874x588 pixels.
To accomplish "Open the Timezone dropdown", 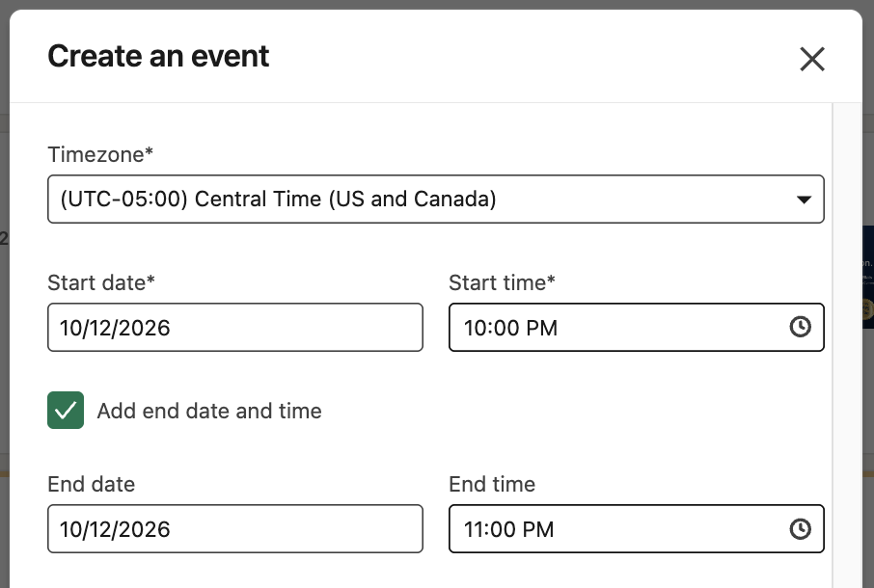I will click(435, 199).
